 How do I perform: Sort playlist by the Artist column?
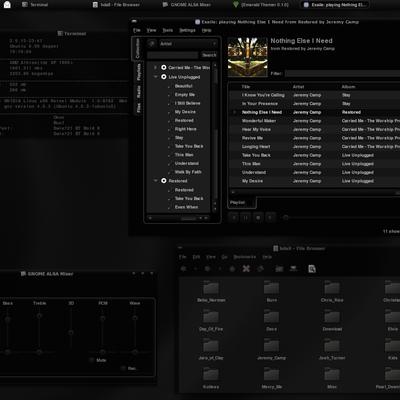[299, 87]
